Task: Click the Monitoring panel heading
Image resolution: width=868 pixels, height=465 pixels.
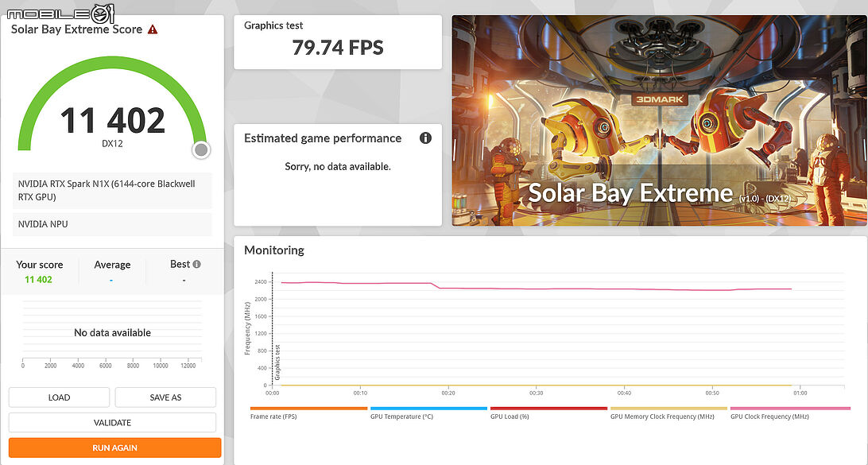Action: [274, 250]
